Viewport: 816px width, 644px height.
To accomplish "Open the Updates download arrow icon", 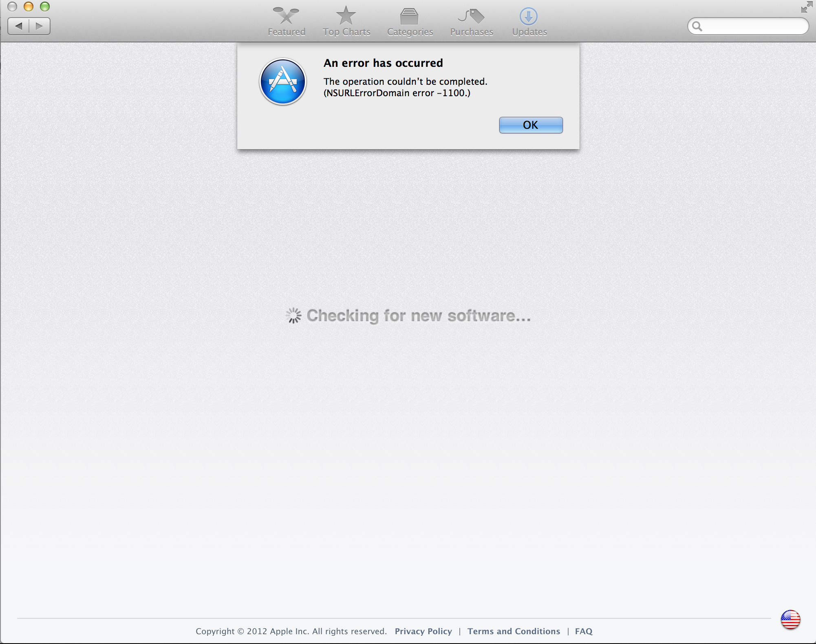I will [x=529, y=17].
